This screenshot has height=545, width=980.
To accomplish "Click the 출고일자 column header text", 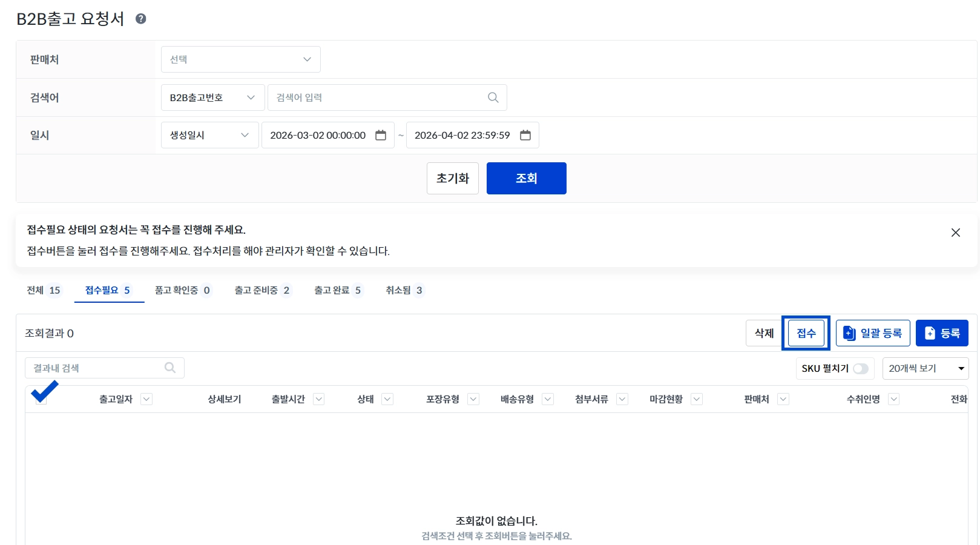I will tap(116, 399).
